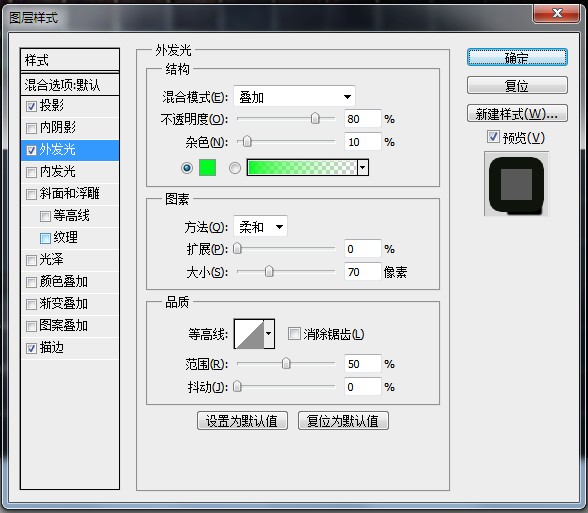Click the 复位 reset button
This screenshot has width=588, height=513.
pos(517,86)
